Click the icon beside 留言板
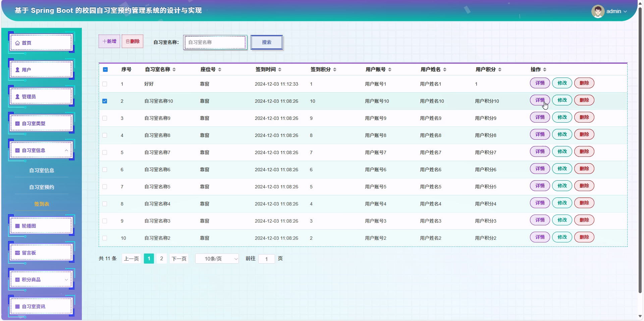This screenshot has height=321, width=644. pos(17,253)
